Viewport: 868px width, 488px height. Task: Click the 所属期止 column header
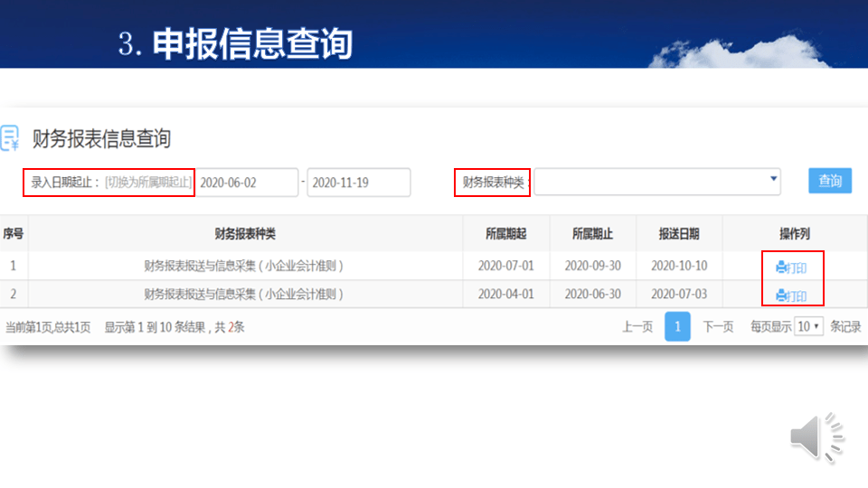[592, 234]
